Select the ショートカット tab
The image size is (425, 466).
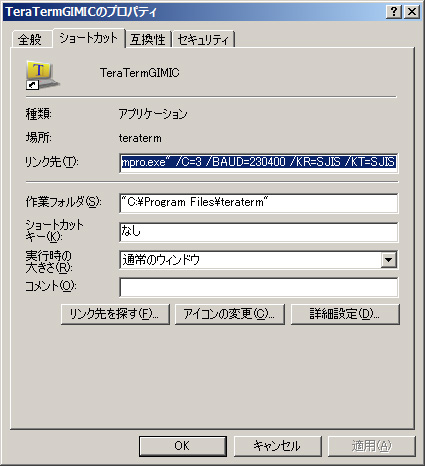tap(89, 38)
